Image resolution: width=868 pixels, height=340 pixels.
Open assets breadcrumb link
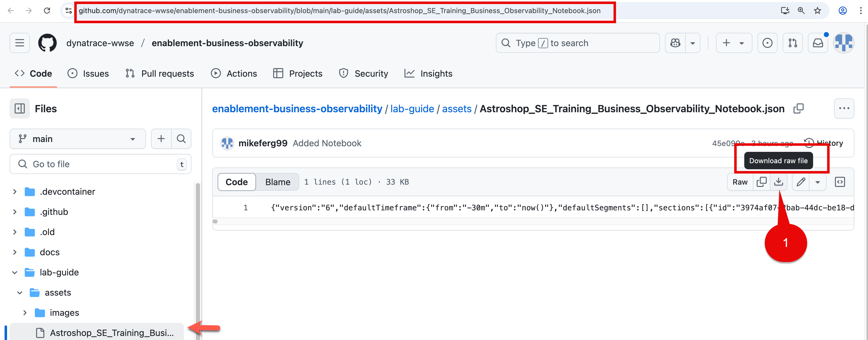456,109
